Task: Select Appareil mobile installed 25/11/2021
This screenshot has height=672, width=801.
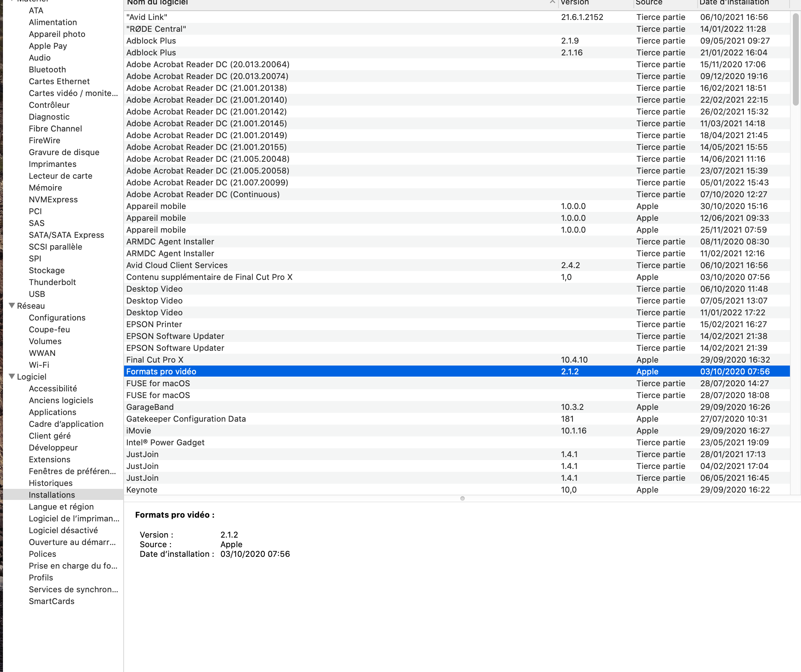Action: (457, 230)
